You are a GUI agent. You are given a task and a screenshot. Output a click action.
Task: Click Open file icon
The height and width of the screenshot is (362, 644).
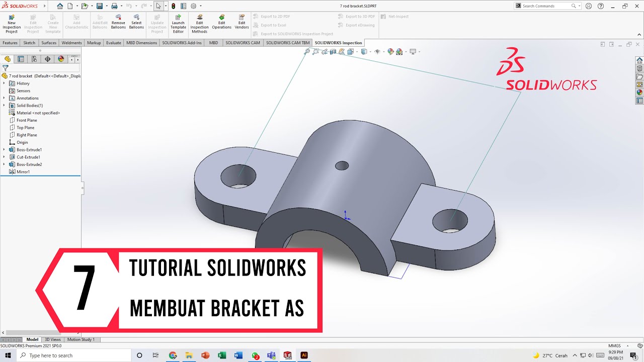[x=84, y=6]
